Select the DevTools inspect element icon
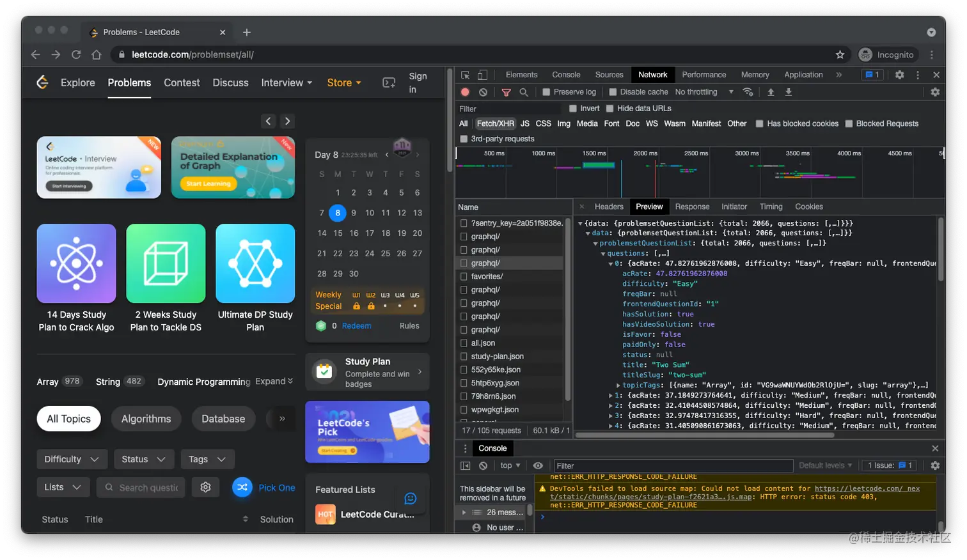The image size is (967, 560). pyautogui.click(x=466, y=75)
